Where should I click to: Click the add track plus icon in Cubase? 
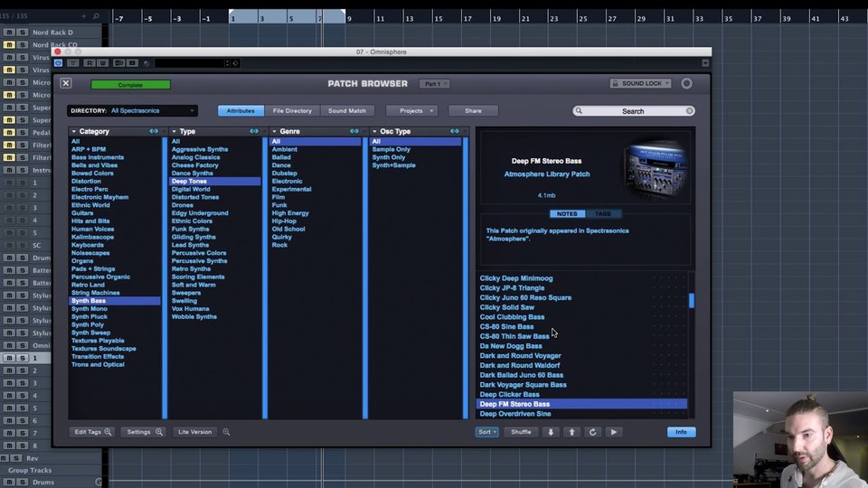[83, 16]
